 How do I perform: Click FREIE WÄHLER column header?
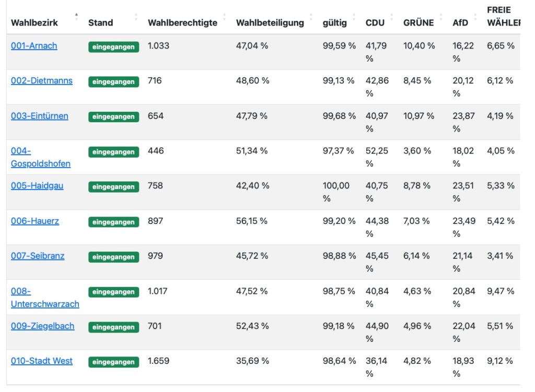coord(503,16)
